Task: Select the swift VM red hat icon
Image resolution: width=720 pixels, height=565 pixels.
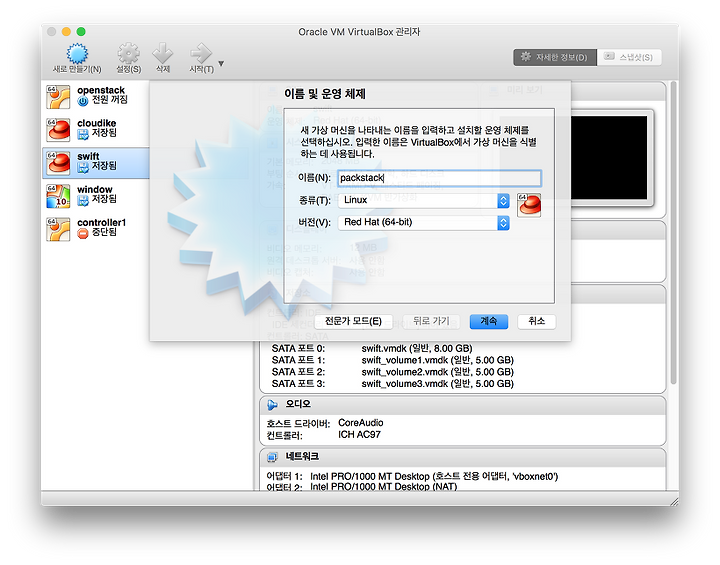Action: coord(58,163)
